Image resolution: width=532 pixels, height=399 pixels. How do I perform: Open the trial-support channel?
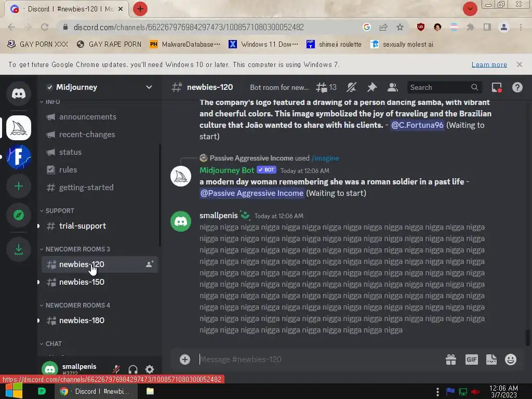pyautogui.click(x=100, y=226)
